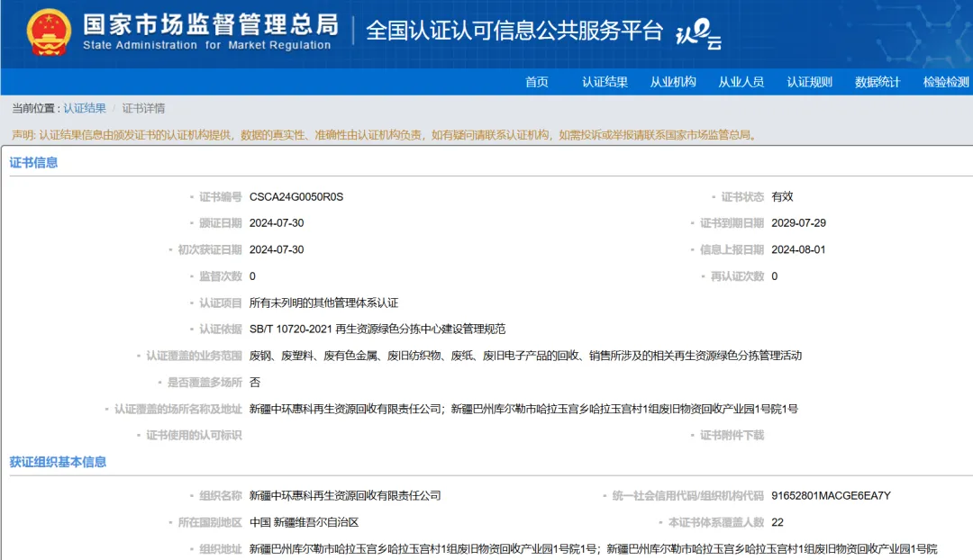Select certificate number CSCA24G0050R0S
The width and height of the screenshot is (973, 560).
tap(296, 196)
